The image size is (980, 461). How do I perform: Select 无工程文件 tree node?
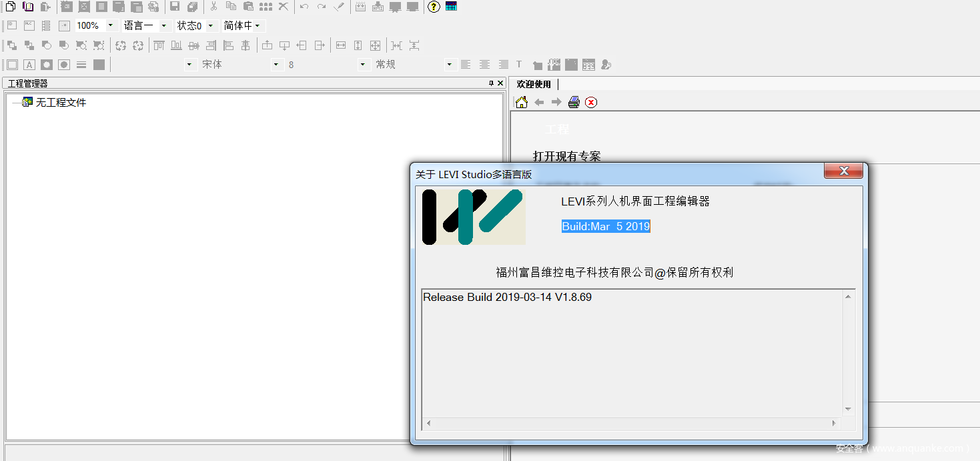pos(61,102)
